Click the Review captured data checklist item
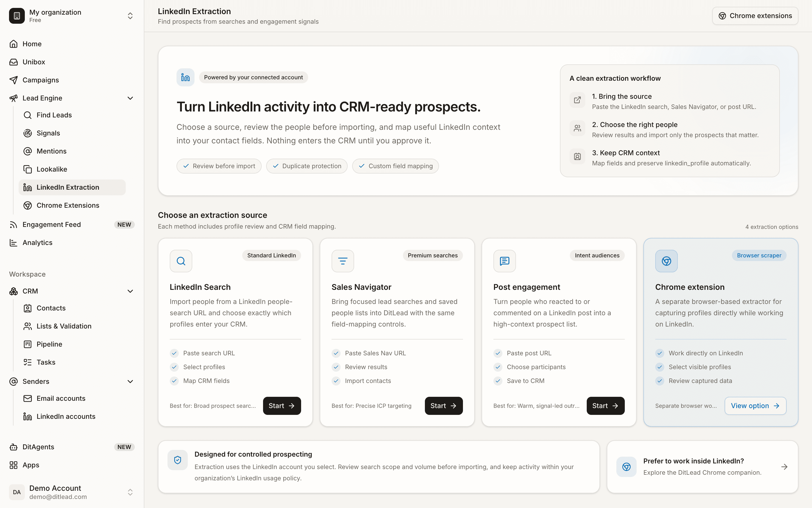The height and width of the screenshot is (508, 812). tap(694, 381)
